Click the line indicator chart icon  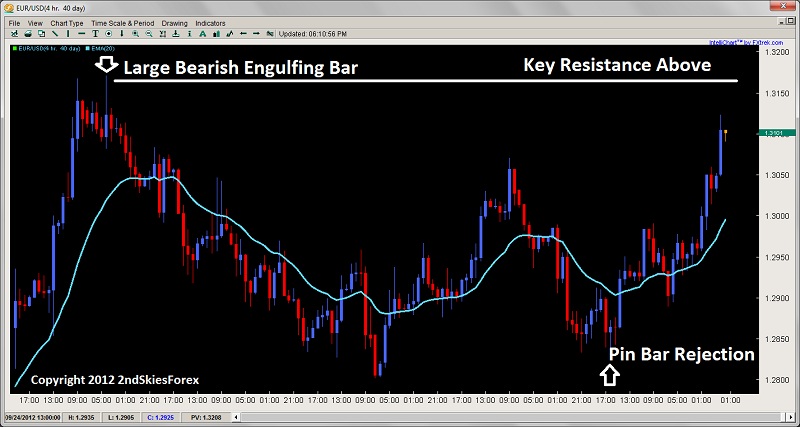230,34
